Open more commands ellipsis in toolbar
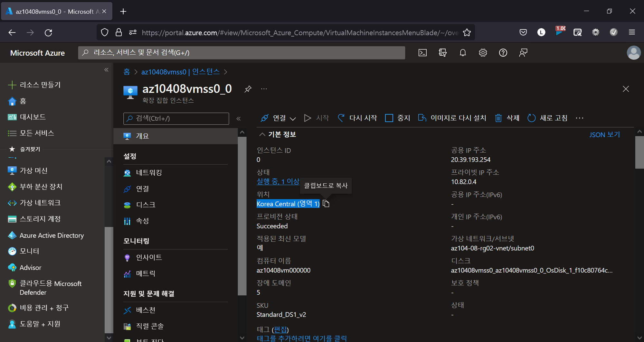This screenshot has width=644, height=342. click(580, 118)
